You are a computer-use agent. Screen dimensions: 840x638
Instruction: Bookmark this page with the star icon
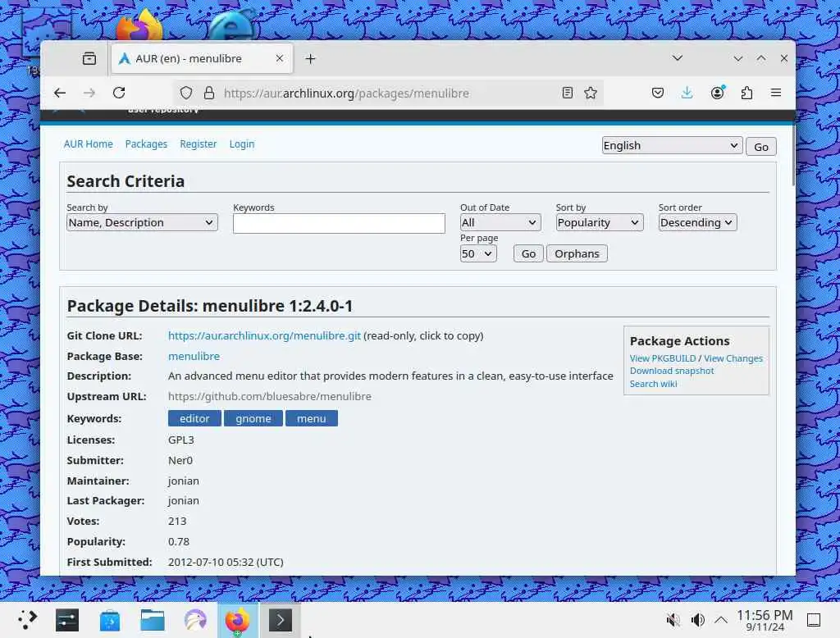pyautogui.click(x=591, y=93)
